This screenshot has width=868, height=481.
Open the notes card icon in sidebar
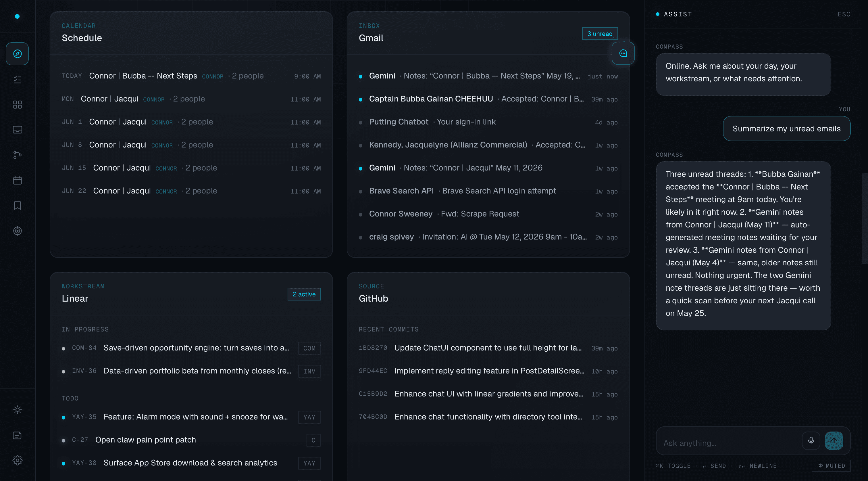pos(17,436)
